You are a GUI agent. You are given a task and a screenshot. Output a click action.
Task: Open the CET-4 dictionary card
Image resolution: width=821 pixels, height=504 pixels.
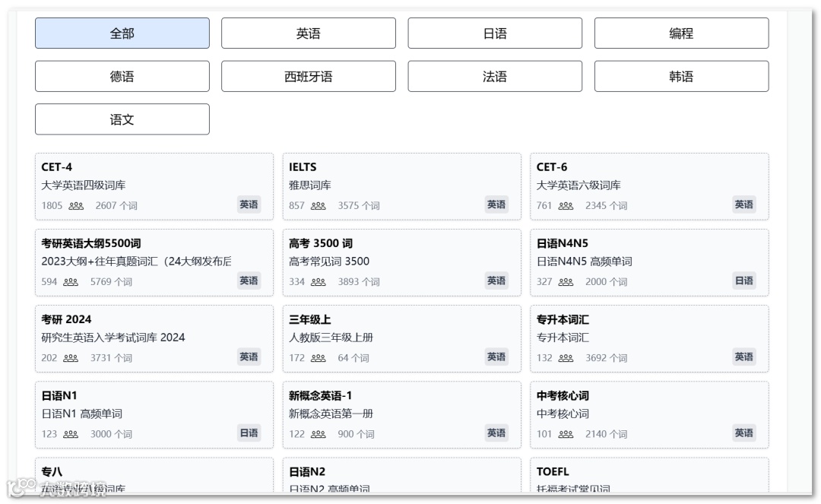tap(154, 186)
